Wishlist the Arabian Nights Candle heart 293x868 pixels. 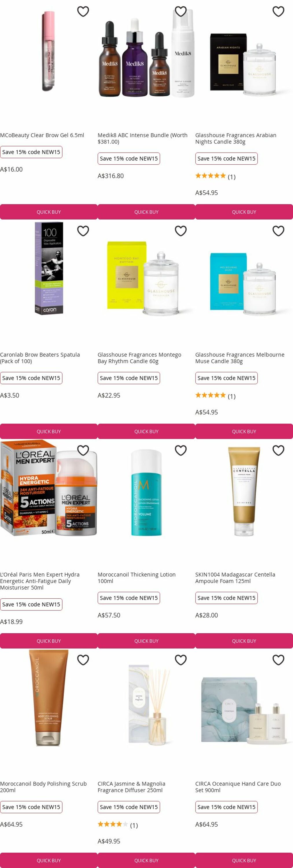(278, 12)
